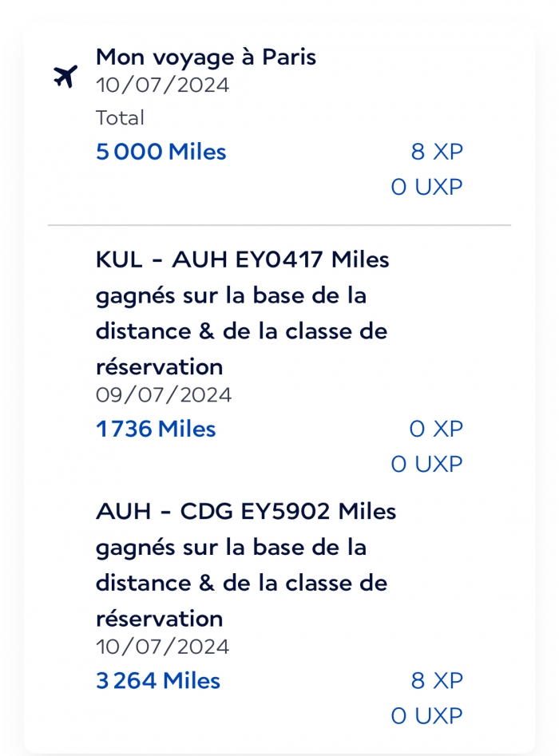Click the airplane icon beside trip title
Viewport: 559px width, 756px height.
[x=65, y=76]
